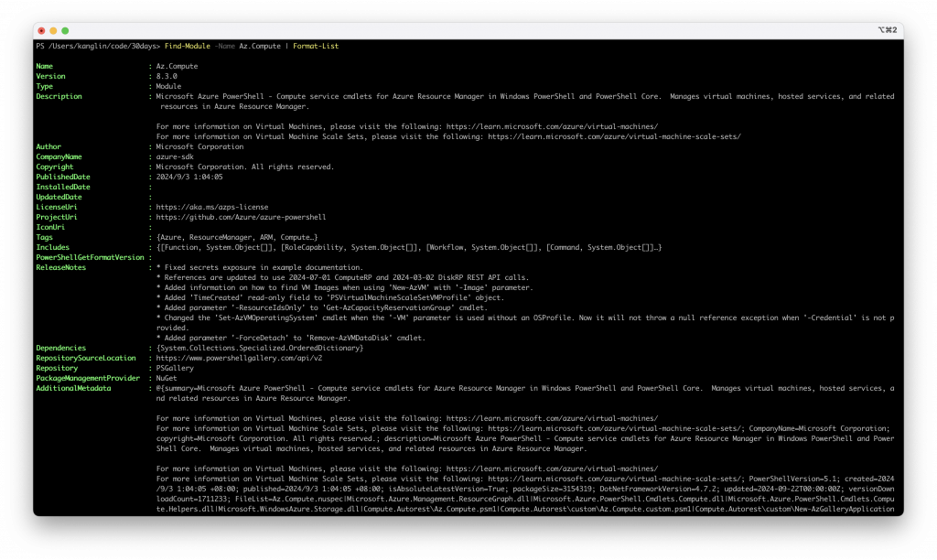The image size is (937, 560).
Task: Open the github.com/Azure/azure-powershell URL
Action: click(241, 217)
